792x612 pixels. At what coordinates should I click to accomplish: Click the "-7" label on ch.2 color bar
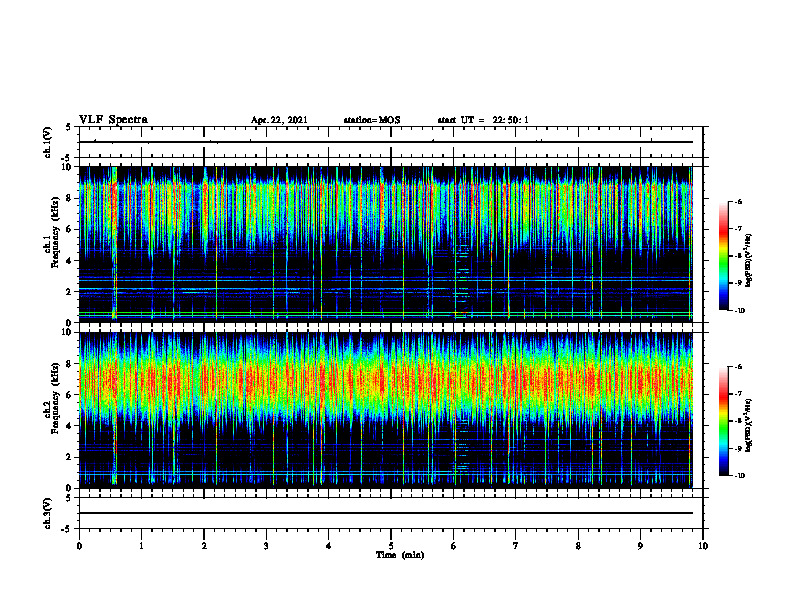click(738, 394)
